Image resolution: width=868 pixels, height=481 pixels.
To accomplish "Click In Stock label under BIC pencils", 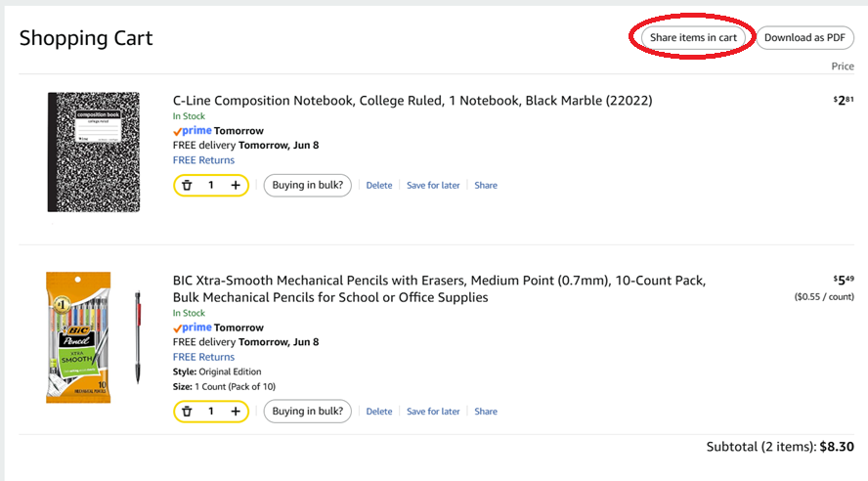I will pyautogui.click(x=189, y=313).
